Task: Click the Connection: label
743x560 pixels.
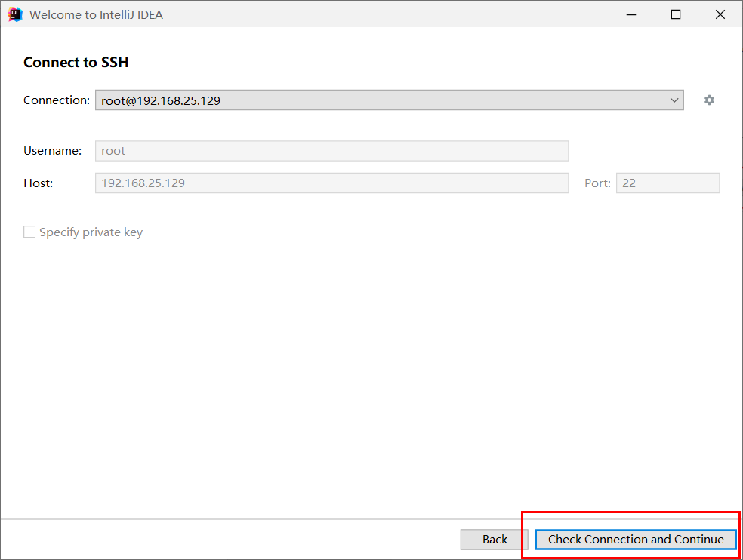Action: tap(57, 100)
